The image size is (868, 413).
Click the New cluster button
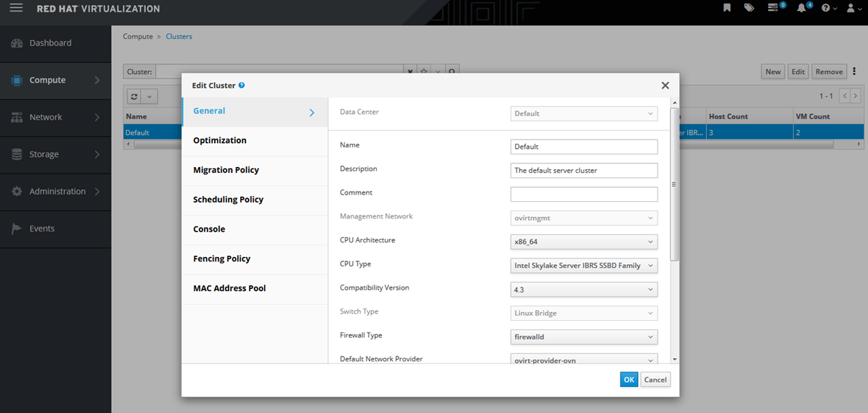click(773, 72)
